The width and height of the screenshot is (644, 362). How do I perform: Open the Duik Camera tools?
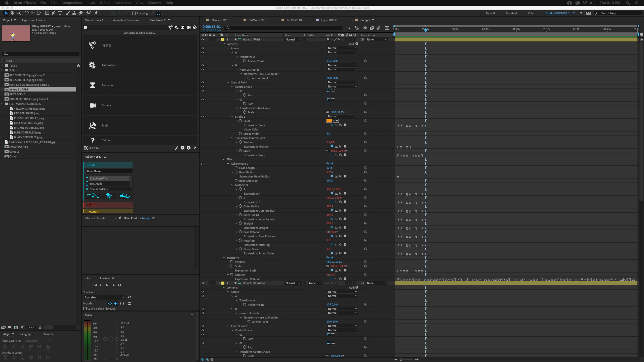[106, 105]
